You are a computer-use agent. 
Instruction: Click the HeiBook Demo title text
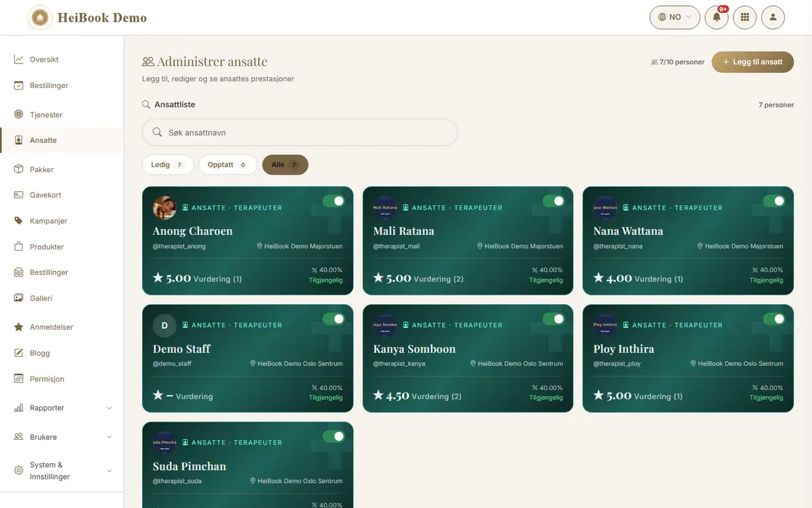(102, 18)
